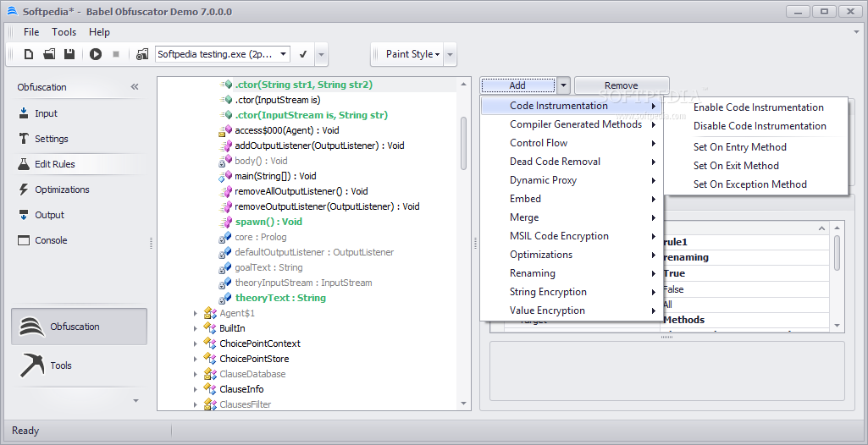Click the Add button
This screenshot has width=868, height=445.
[518, 85]
